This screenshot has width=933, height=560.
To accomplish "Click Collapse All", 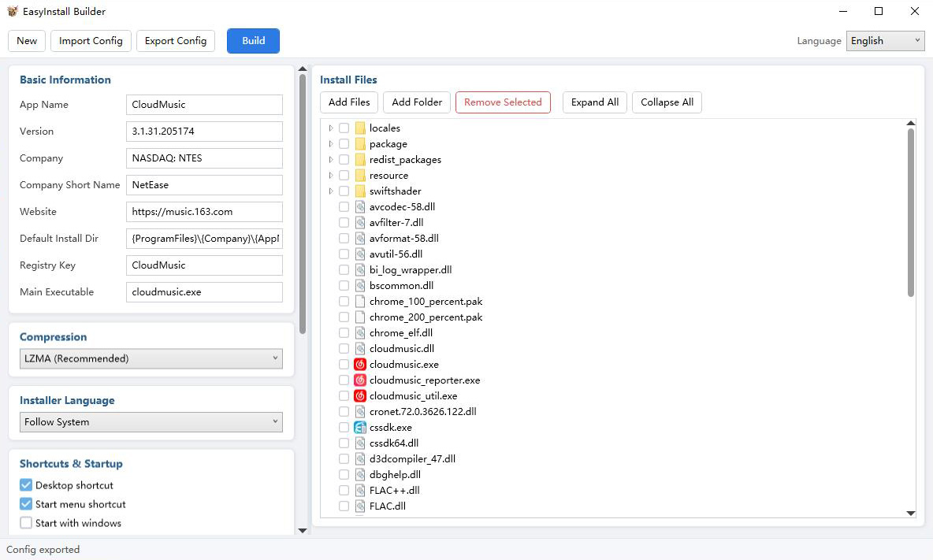I will click(667, 102).
